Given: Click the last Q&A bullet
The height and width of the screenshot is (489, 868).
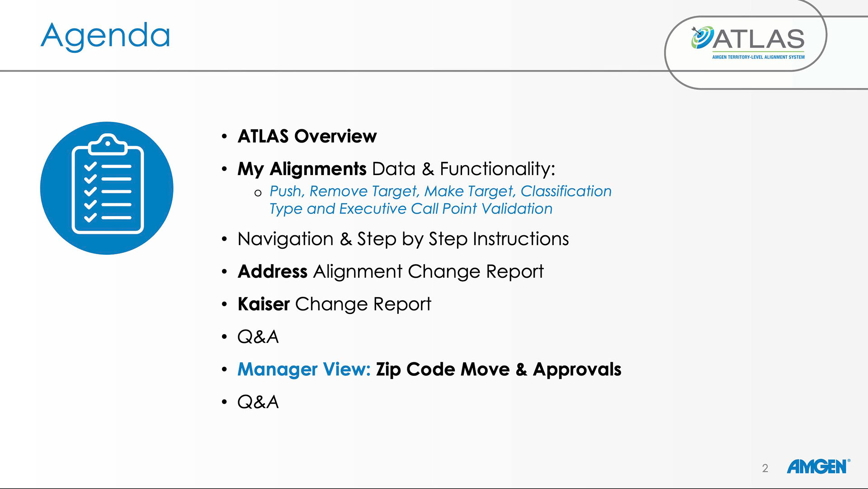Looking at the screenshot, I should 258,402.
